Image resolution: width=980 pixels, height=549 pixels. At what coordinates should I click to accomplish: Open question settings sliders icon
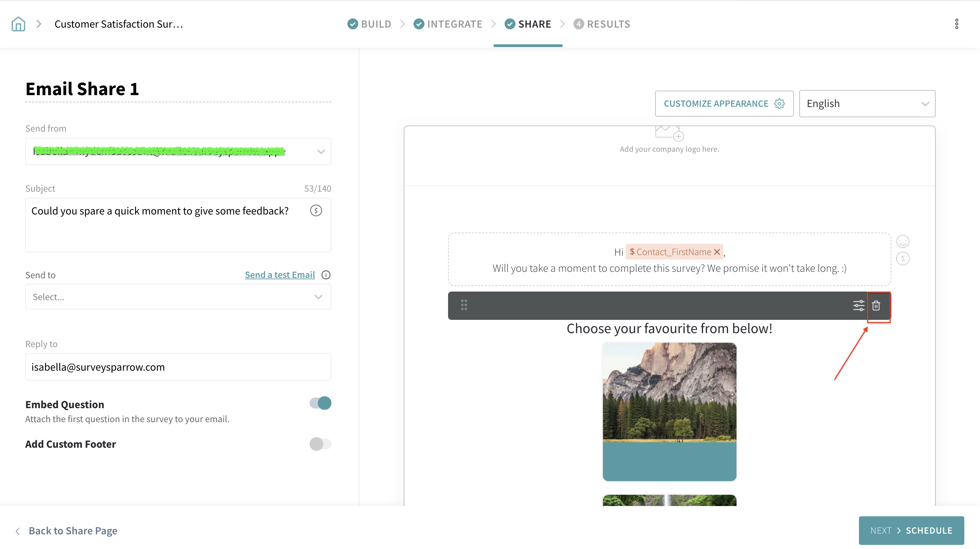point(858,306)
